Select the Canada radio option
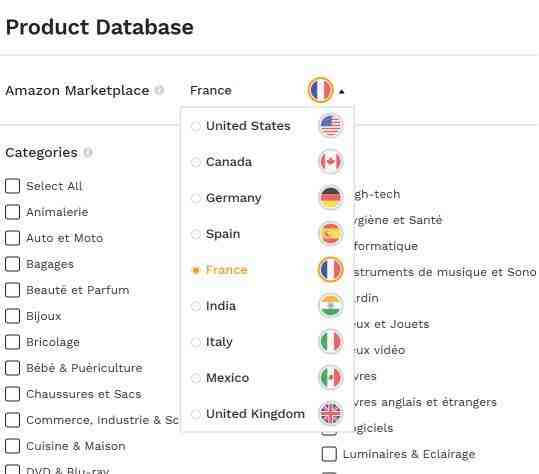 click(x=196, y=162)
